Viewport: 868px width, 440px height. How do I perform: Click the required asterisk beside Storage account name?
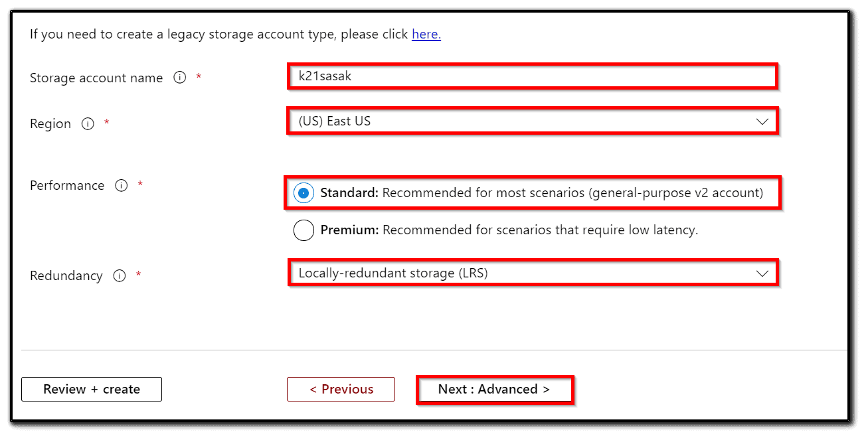coord(199,74)
